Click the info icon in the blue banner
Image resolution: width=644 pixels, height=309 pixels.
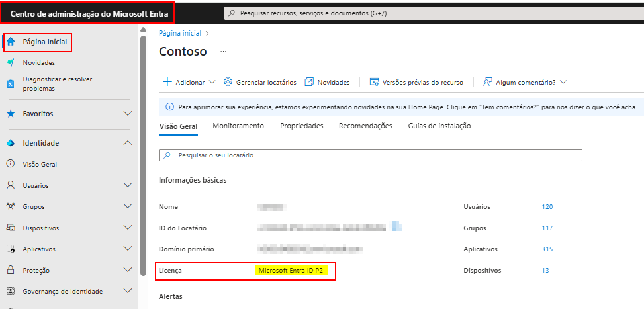pos(169,107)
